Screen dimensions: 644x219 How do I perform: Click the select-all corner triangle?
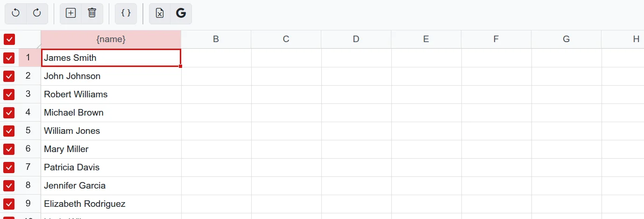[x=38, y=46]
